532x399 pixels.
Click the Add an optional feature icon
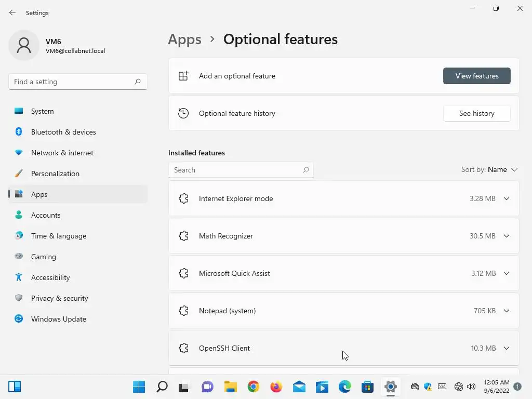point(183,76)
